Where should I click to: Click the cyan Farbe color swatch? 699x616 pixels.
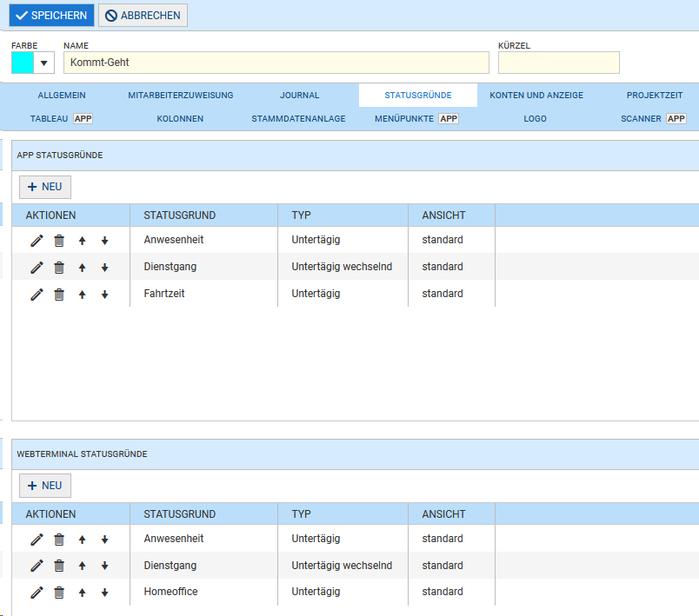point(23,63)
